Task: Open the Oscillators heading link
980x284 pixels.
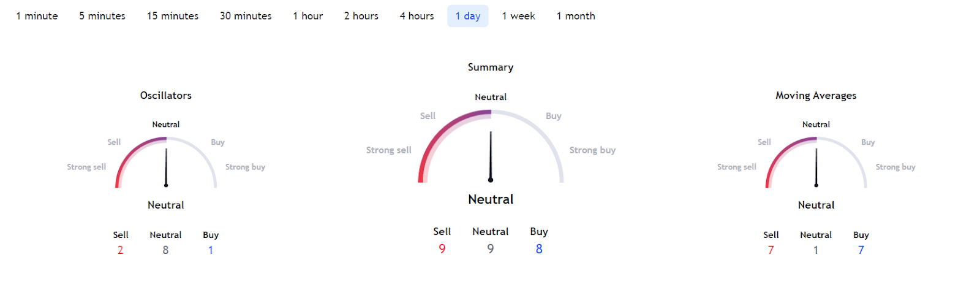Action: 166,96
